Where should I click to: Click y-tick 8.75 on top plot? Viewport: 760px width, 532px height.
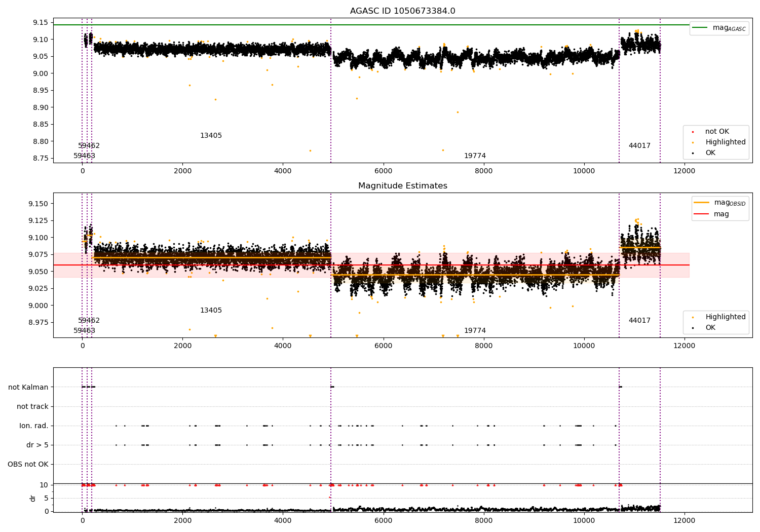[x=40, y=158]
